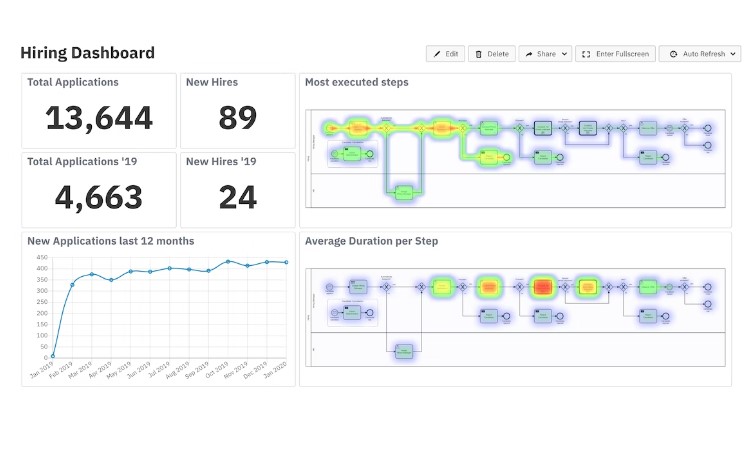Click the Jan 2020 data point
This screenshot has height=455, width=753.
tap(287, 262)
